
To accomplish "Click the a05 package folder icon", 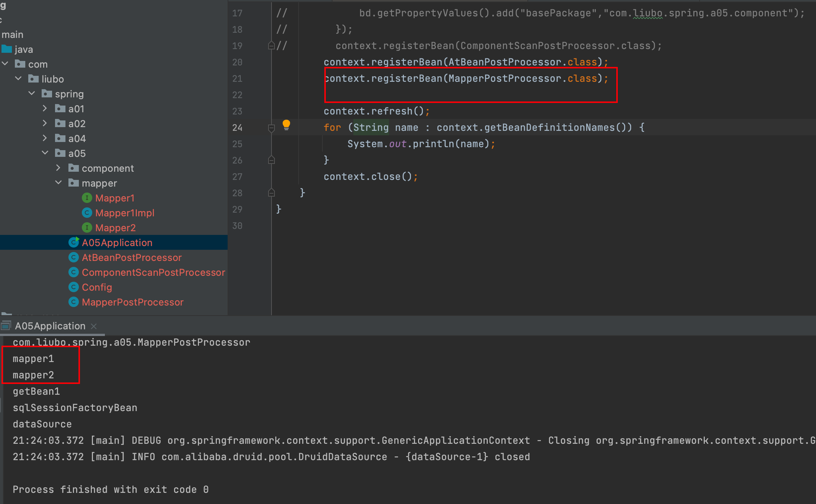I will (60, 153).
